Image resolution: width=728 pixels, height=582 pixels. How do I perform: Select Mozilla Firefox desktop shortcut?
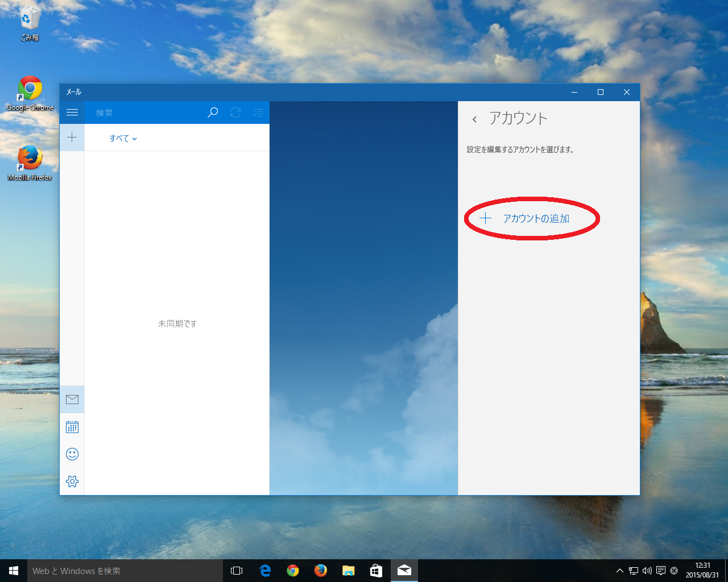(x=30, y=164)
